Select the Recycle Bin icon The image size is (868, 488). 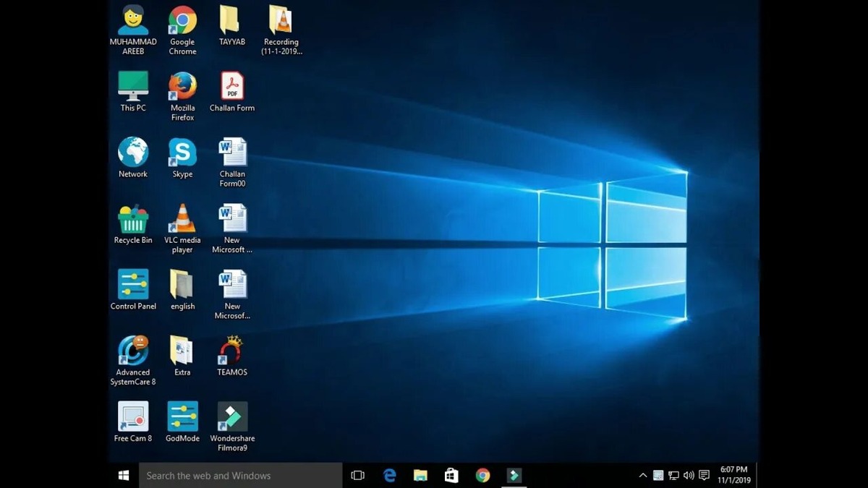pos(133,224)
